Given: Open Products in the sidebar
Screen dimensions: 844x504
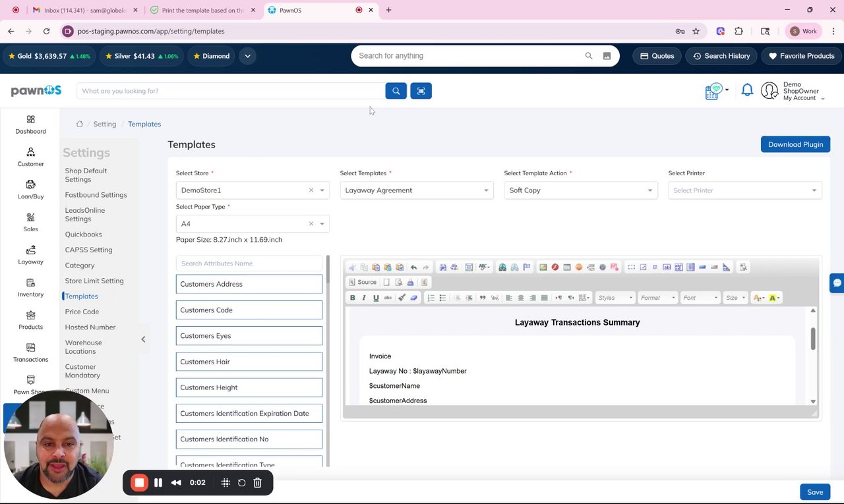Looking at the screenshot, I should (30, 320).
